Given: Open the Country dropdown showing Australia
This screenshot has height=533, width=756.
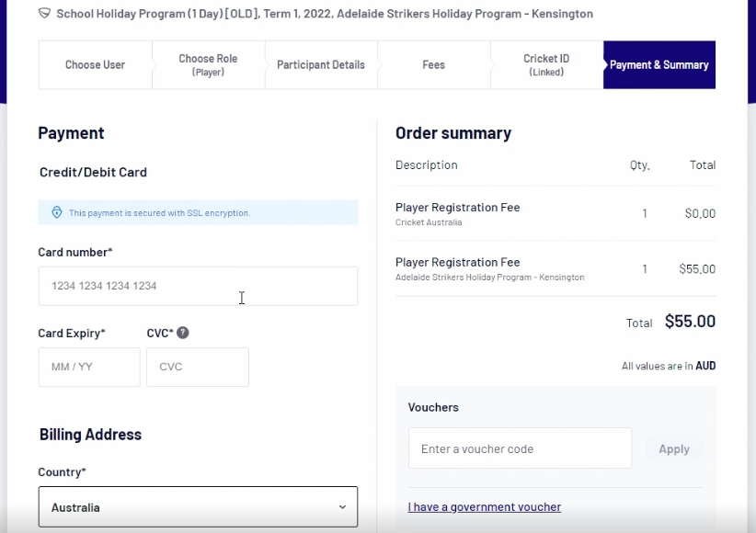Looking at the screenshot, I should point(198,507).
